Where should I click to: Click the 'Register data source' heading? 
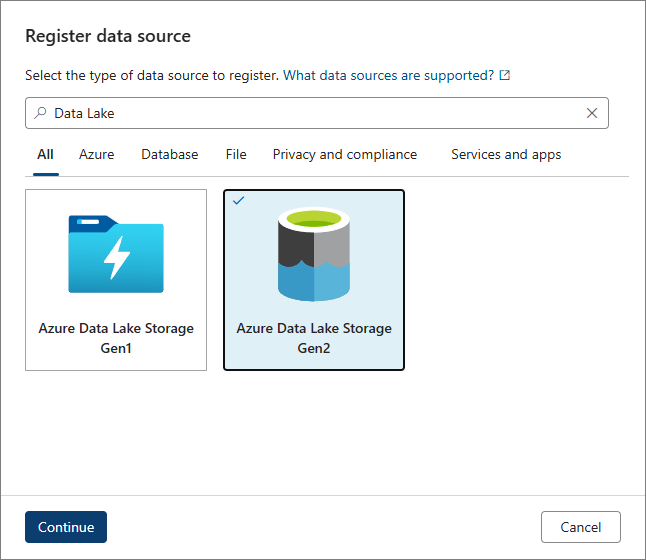pyautogui.click(x=108, y=36)
